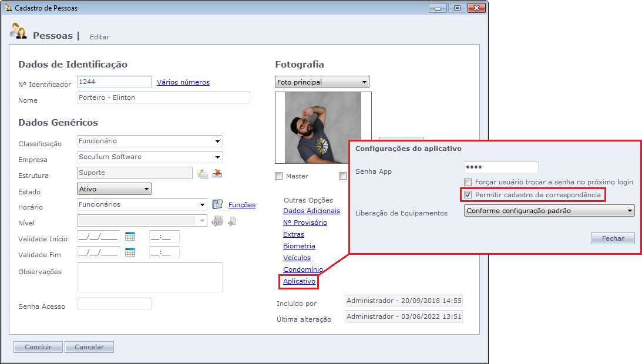
Task: Open the Aplicativo option link
Action: 300,282
